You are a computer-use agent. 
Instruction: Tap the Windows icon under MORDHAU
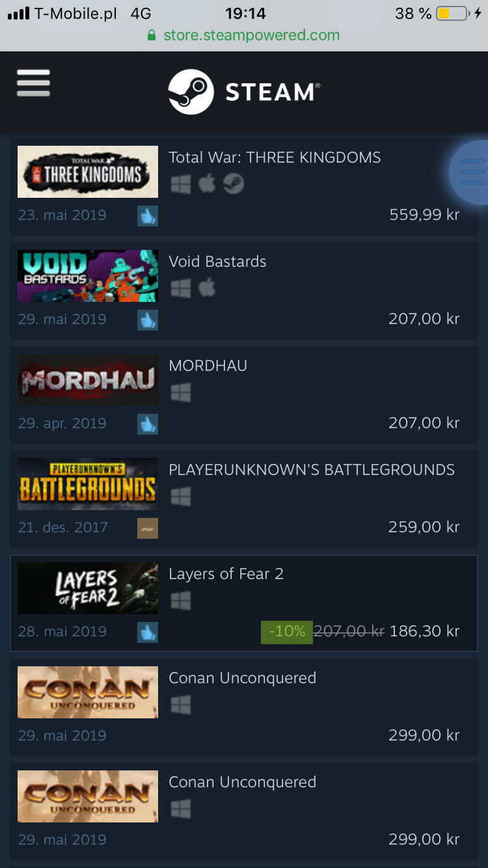click(181, 392)
